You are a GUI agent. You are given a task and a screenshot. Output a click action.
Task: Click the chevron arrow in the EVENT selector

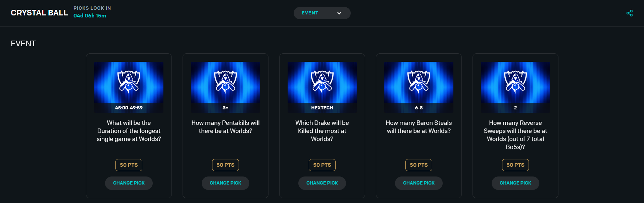pyautogui.click(x=339, y=13)
